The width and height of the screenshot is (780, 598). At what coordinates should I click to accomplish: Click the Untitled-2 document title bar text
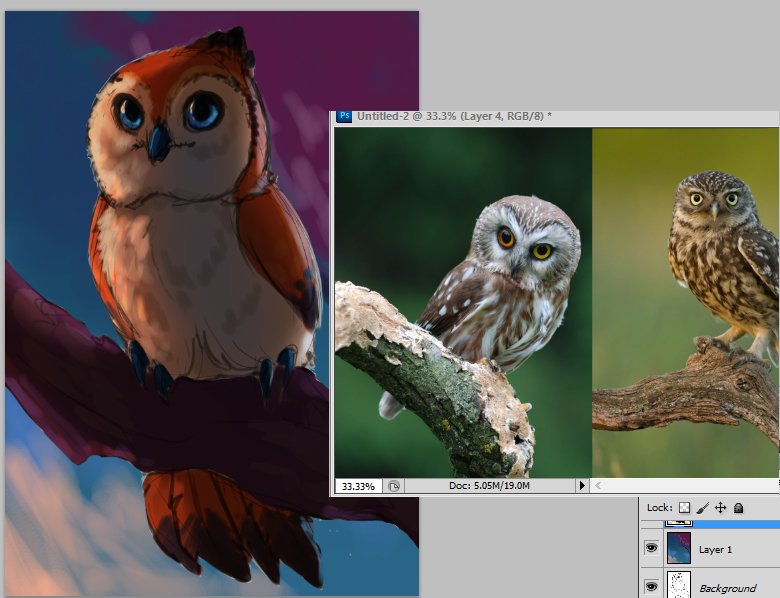coord(454,116)
